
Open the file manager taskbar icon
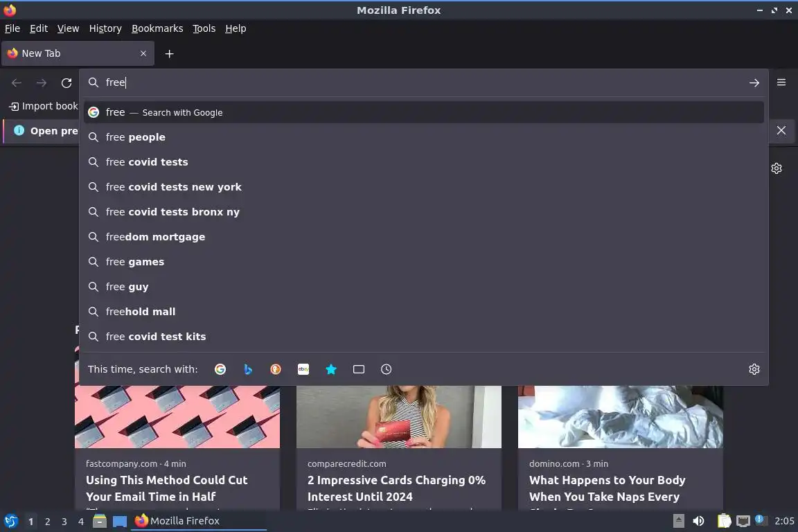100,521
